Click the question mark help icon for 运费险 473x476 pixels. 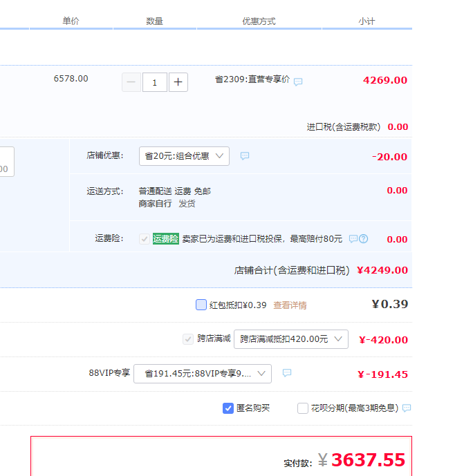[364, 239]
